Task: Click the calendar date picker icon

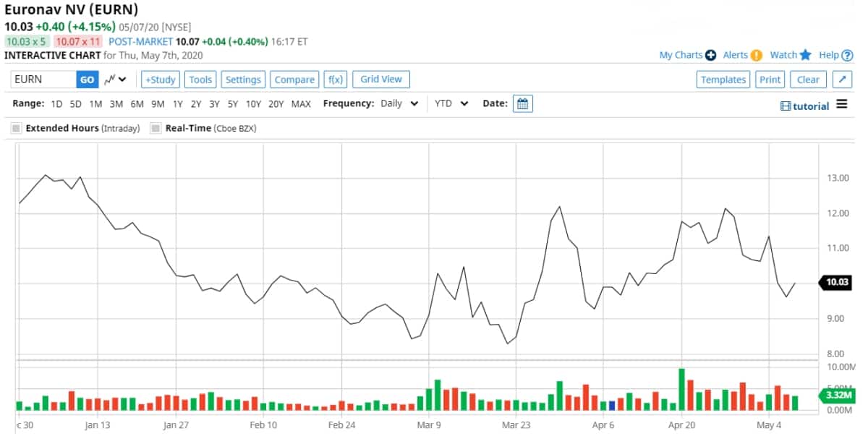Action: [x=523, y=103]
